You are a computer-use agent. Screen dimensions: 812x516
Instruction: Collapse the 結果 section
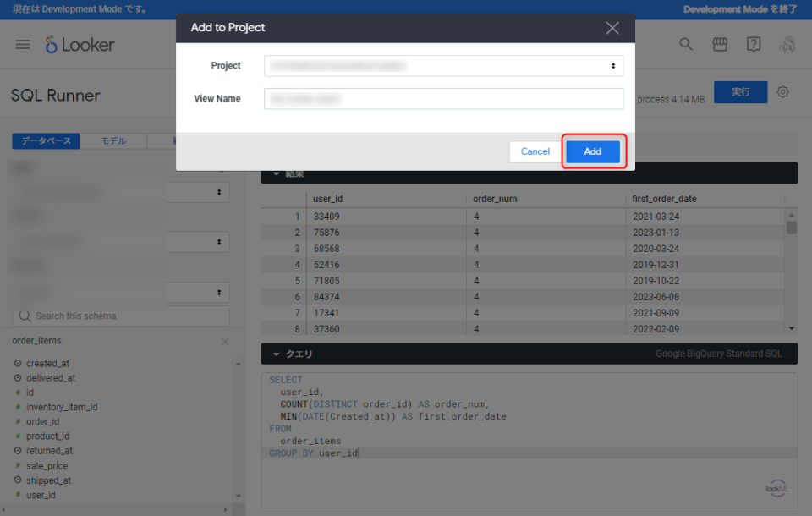(x=277, y=173)
